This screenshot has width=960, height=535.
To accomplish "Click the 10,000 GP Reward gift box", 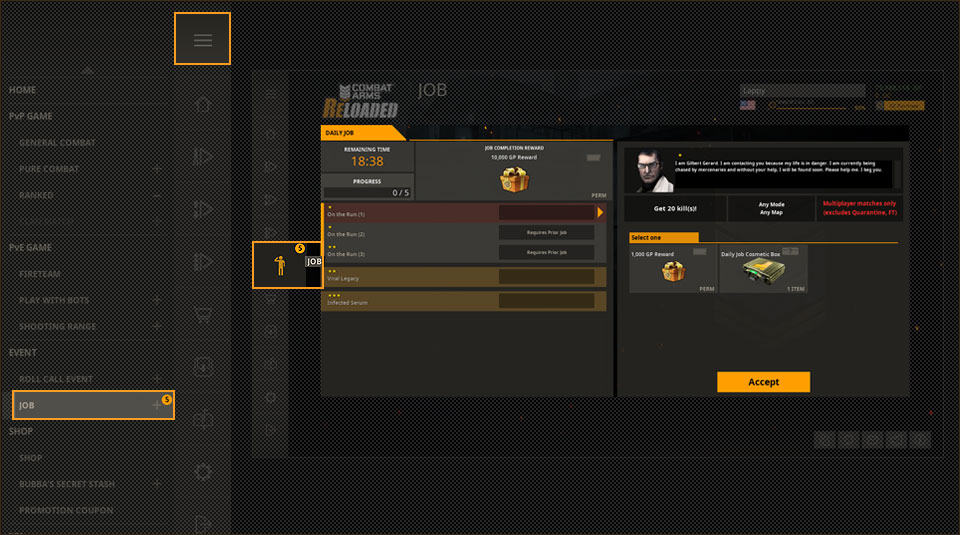I will (x=514, y=179).
